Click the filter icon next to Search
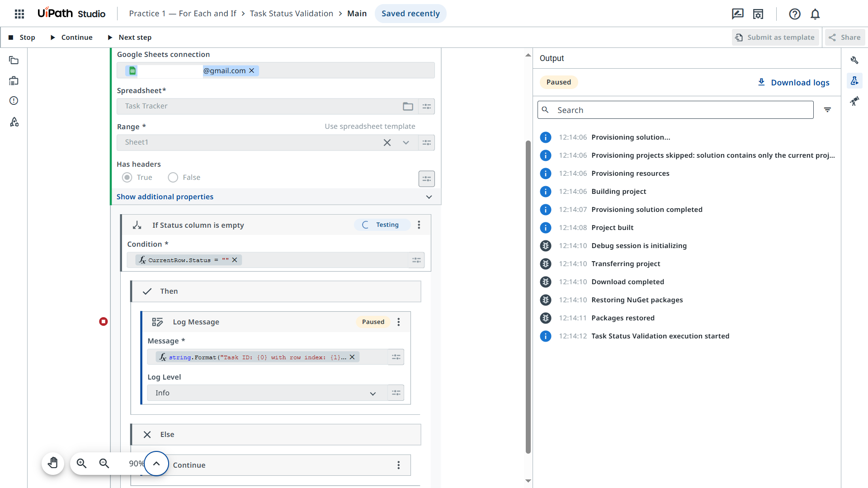The width and height of the screenshot is (868, 488). 827,110
